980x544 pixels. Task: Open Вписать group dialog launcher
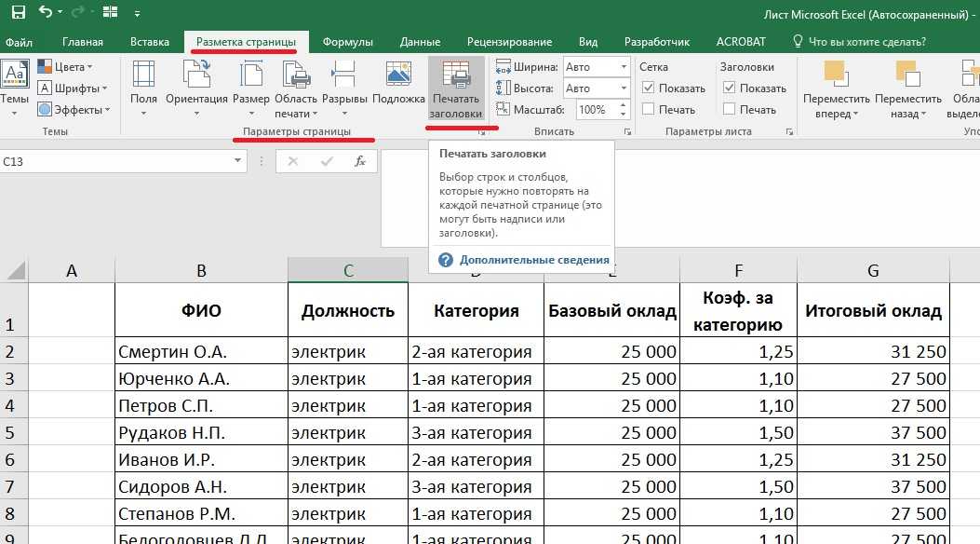(x=627, y=132)
